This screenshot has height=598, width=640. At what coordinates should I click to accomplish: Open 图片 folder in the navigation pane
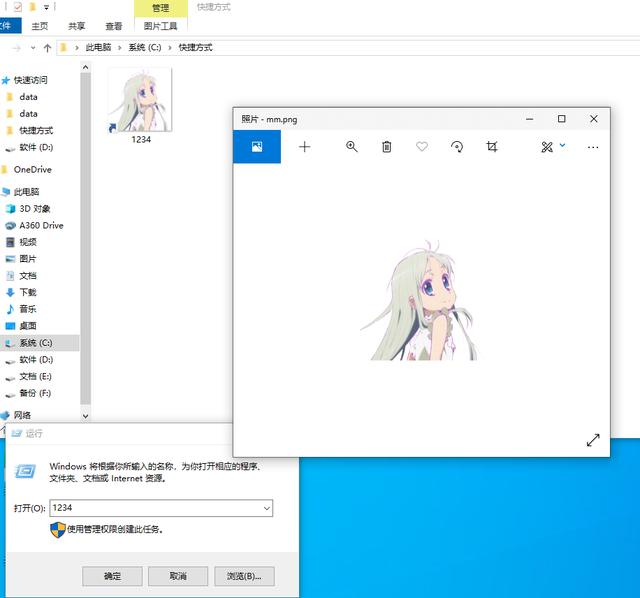28,259
